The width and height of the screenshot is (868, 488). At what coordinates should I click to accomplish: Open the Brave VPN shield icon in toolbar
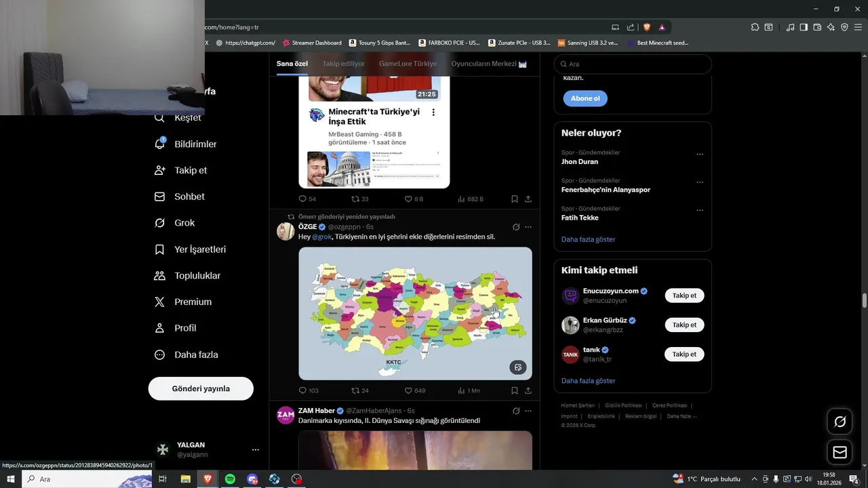click(x=844, y=27)
